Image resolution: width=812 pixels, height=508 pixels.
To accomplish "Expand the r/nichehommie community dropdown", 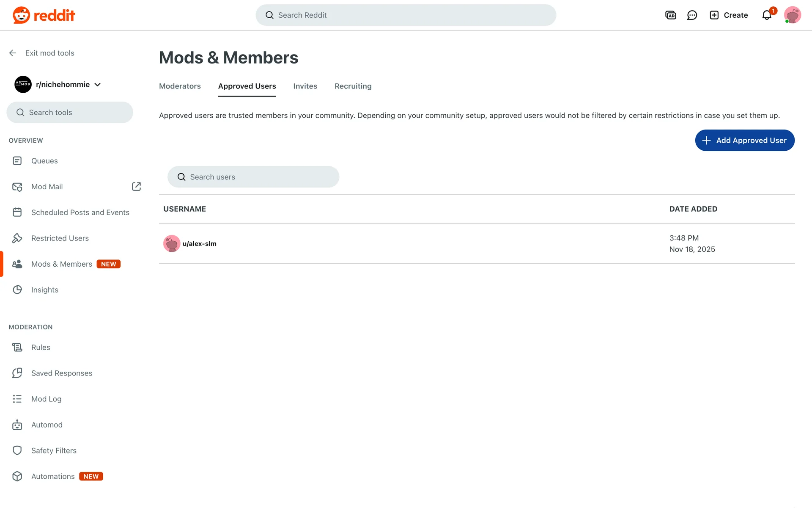I will [x=97, y=85].
